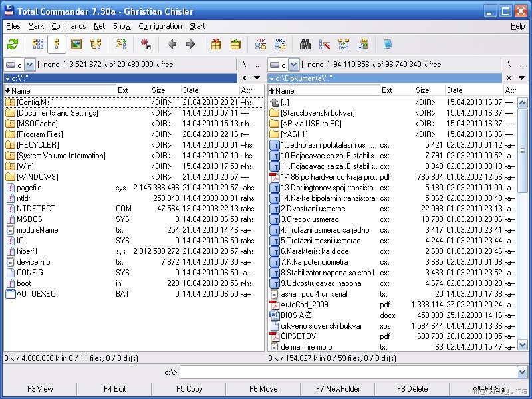Click the invert selection toolbar icon
Screen dimensions: 532x399
121,44
